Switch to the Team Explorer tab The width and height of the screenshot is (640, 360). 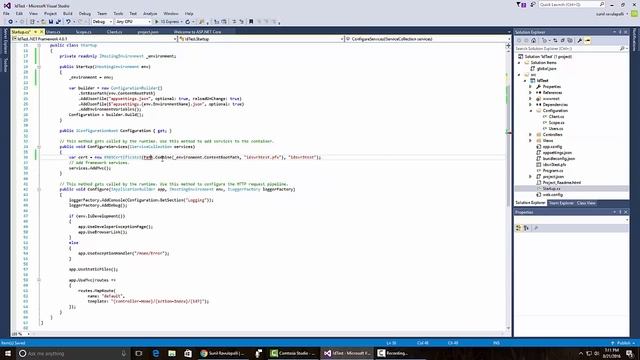pos(561,203)
